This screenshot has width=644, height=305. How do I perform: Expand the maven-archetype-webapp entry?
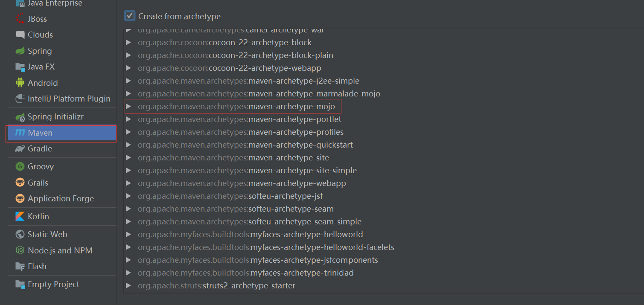click(128, 183)
